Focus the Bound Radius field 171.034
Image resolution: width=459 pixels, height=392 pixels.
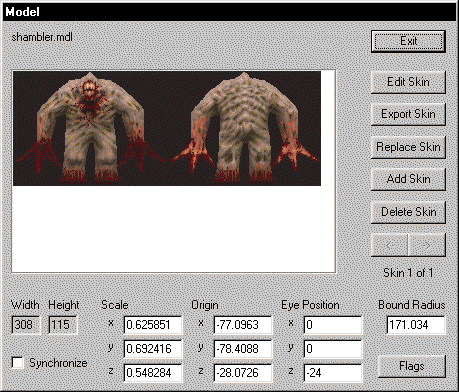point(416,325)
